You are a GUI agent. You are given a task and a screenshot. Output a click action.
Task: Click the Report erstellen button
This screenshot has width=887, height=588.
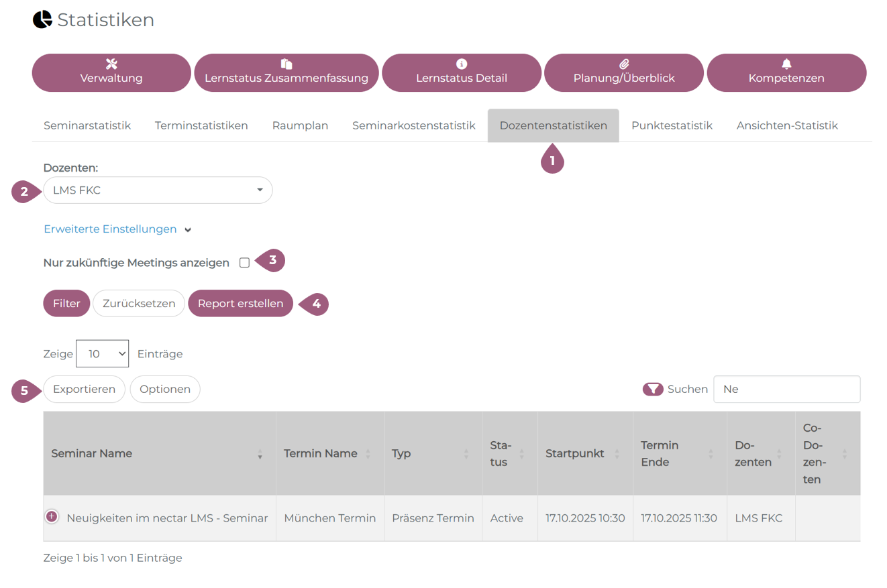pyautogui.click(x=240, y=303)
